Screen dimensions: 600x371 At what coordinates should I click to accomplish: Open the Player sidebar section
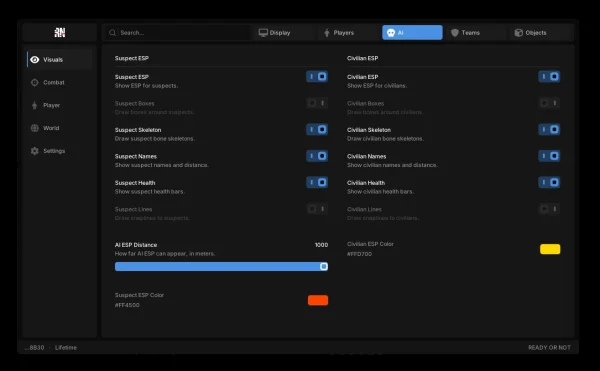pos(60,105)
